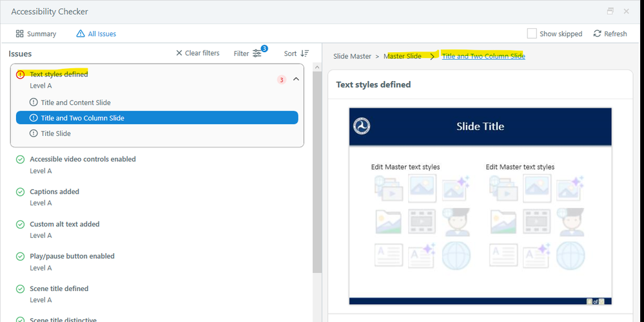
Task: Click the red 3 issue count badge
Action: pos(281,80)
